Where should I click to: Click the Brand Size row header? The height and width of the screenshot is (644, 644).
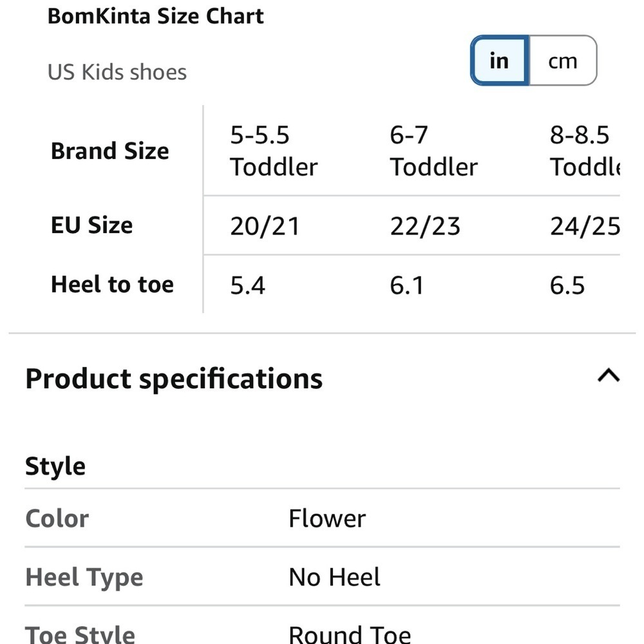pos(110,151)
